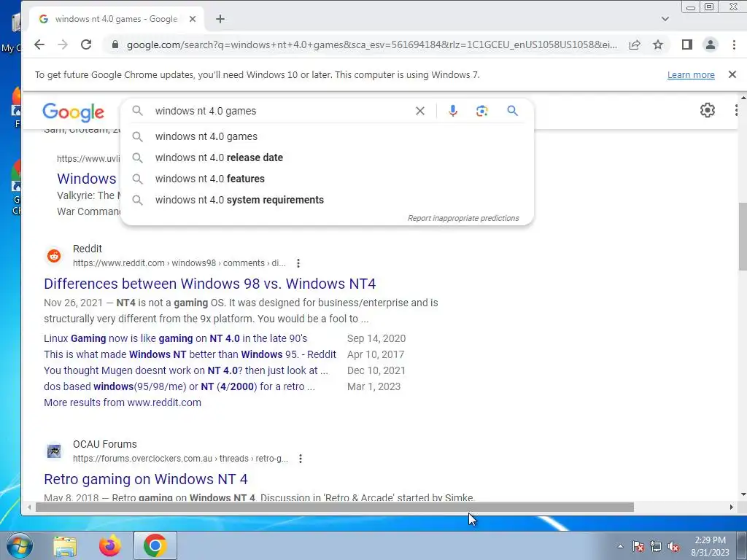Close the 'windows nt 4.0 games' tab
The height and width of the screenshot is (560, 747).
[193, 19]
